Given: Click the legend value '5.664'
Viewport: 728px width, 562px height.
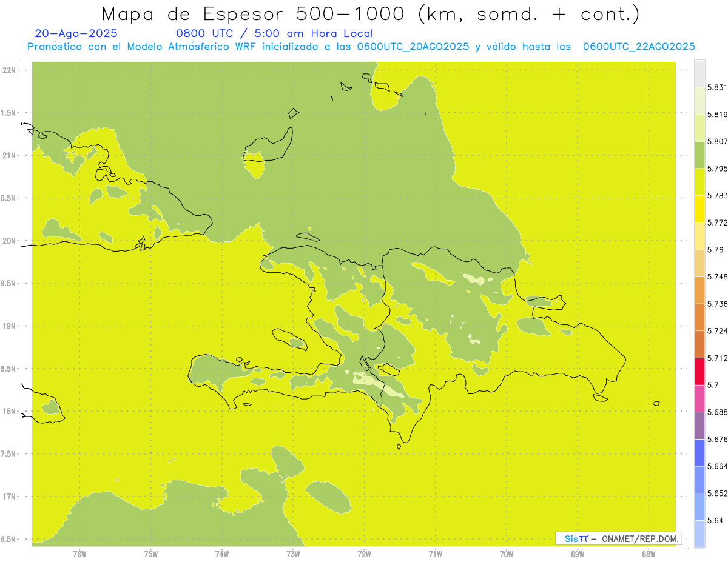Looking at the screenshot, I should click(x=717, y=466).
